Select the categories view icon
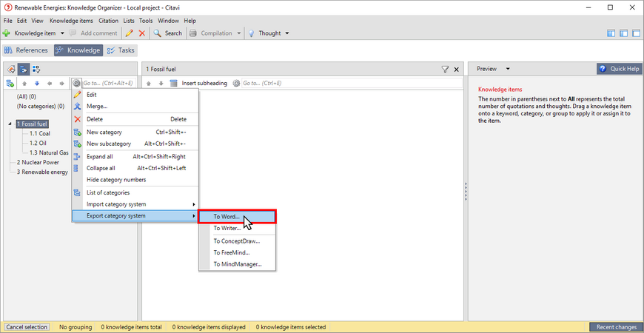The image size is (644, 333). (24, 69)
